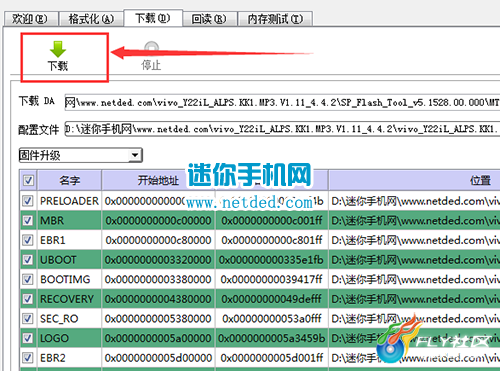Select the BOOTIMG name cell
Viewport: 500px width, 371px height.
click(69, 279)
